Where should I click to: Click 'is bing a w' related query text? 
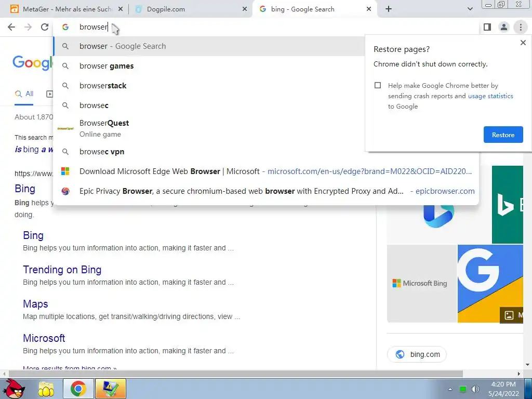[34, 149]
